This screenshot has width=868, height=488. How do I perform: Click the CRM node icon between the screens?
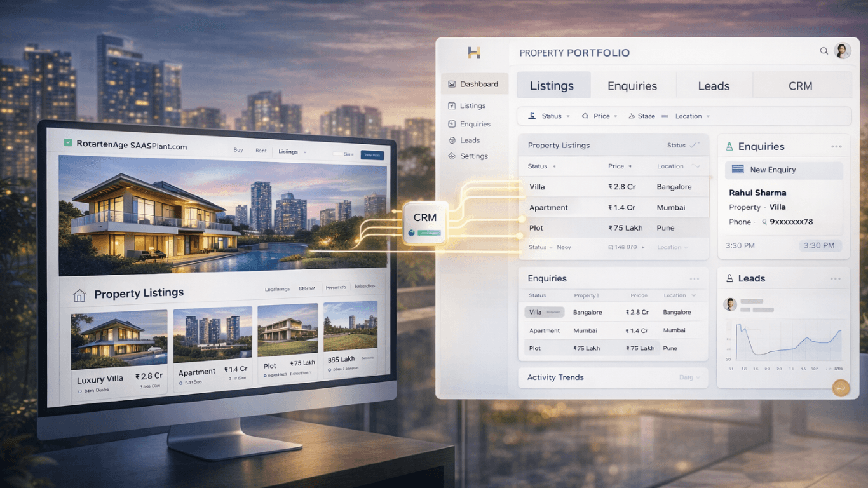(424, 224)
